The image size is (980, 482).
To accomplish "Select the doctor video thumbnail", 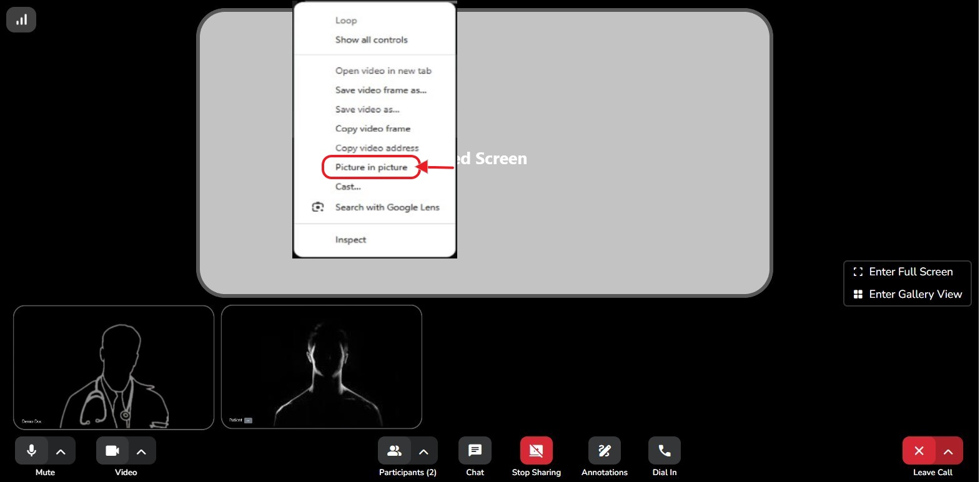I will tap(114, 367).
